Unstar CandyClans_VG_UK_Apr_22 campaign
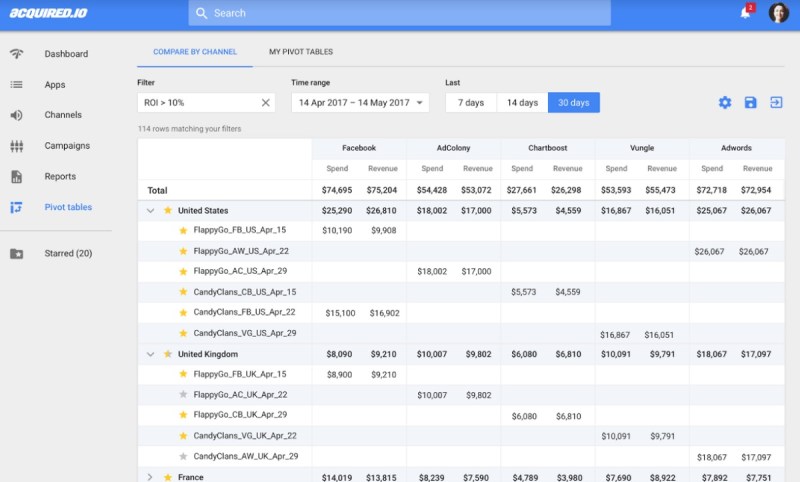The width and height of the screenshot is (800, 482). click(183, 436)
